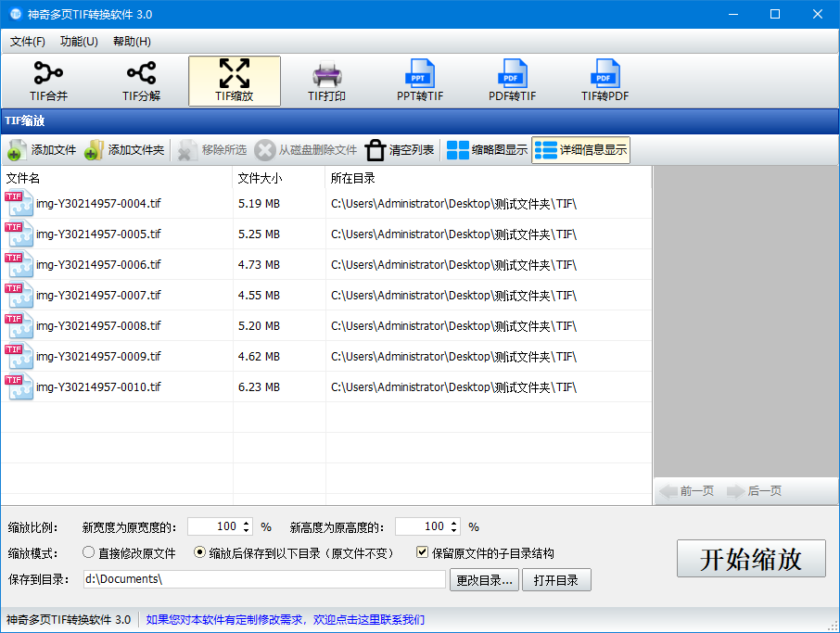
Task: Open the TIF合并 merge tool
Action: click(49, 82)
